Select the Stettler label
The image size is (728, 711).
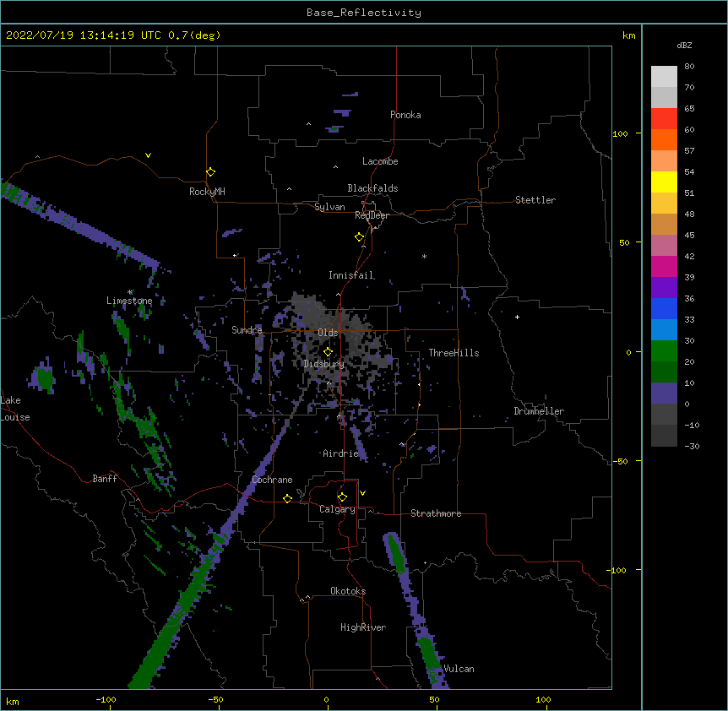pos(535,200)
